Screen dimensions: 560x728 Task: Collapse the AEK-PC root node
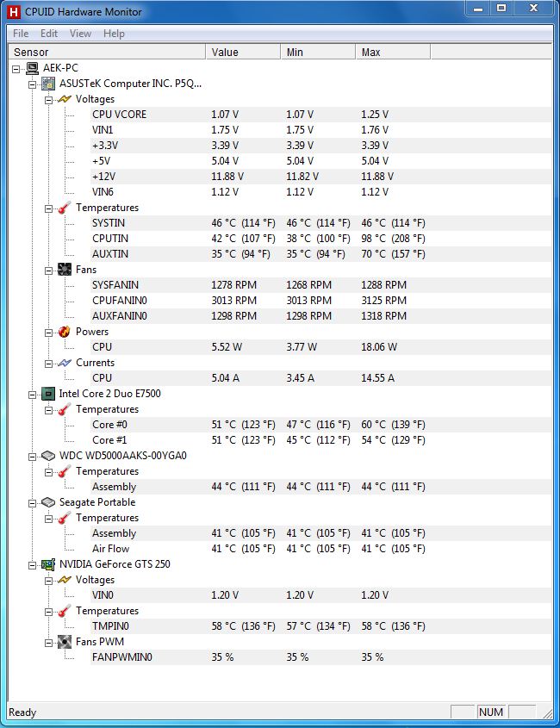point(16,69)
